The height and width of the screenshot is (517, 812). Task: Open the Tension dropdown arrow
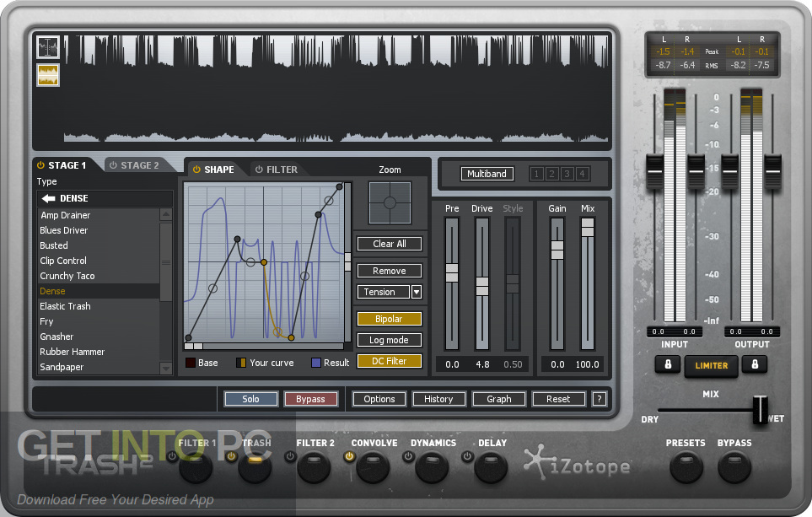tap(417, 292)
